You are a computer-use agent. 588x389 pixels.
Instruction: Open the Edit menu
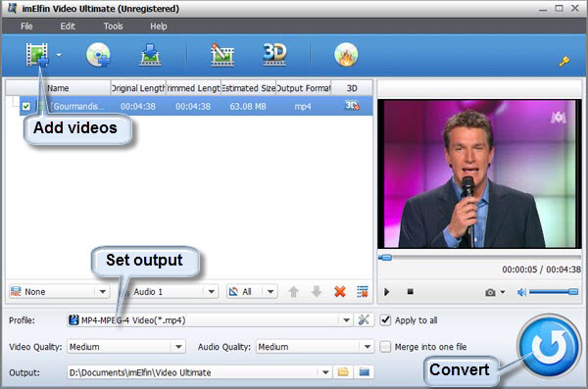coord(68,26)
